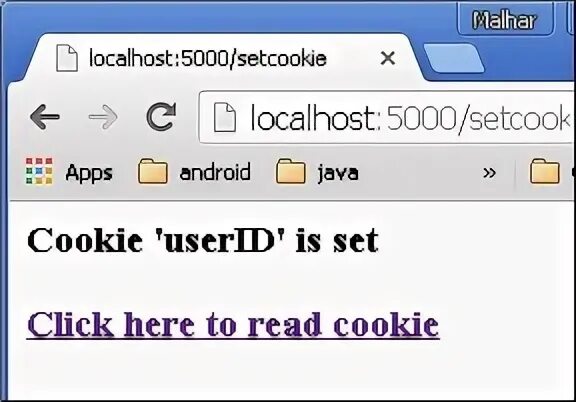Image resolution: width=576 pixels, height=402 pixels.
Task: Follow the 'Click here to read cookie' link
Action: tap(233, 324)
